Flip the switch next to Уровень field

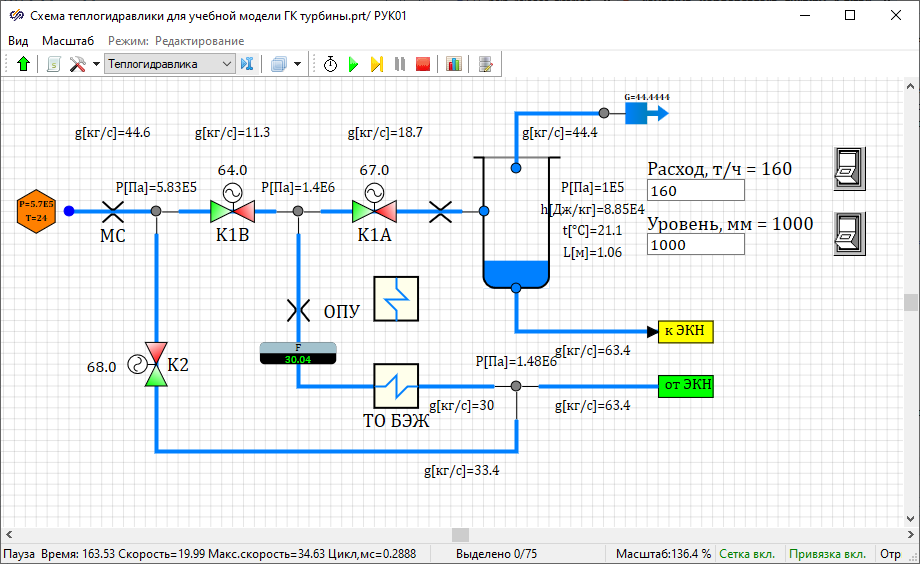point(849,232)
